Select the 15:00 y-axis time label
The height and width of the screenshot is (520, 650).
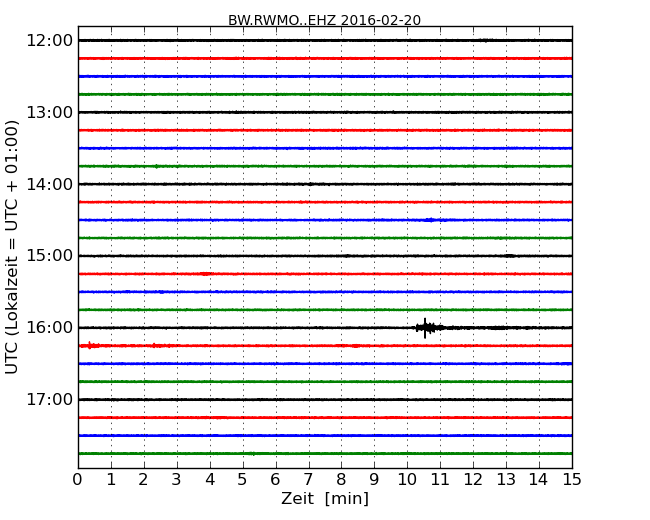tap(49, 256)
